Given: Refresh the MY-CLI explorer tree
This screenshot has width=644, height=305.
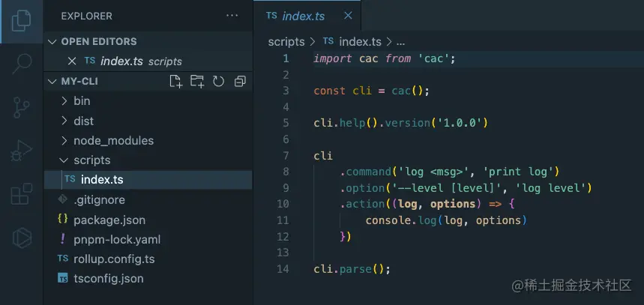Looking at the screenshot, I should [x=218, y=81].
